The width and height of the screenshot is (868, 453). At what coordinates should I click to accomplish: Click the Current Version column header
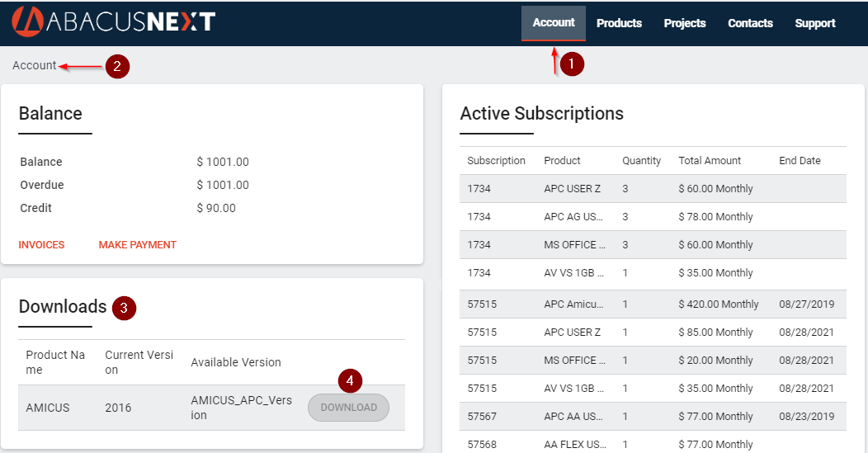(x=139, y=362)
